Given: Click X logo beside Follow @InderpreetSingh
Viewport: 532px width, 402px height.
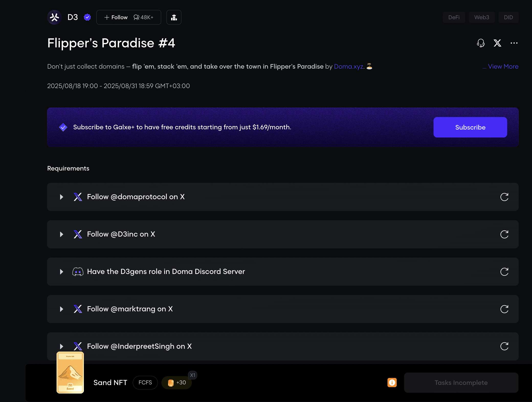Looking at the screenshot, I should pyautogui.click(x=78, y=346).
